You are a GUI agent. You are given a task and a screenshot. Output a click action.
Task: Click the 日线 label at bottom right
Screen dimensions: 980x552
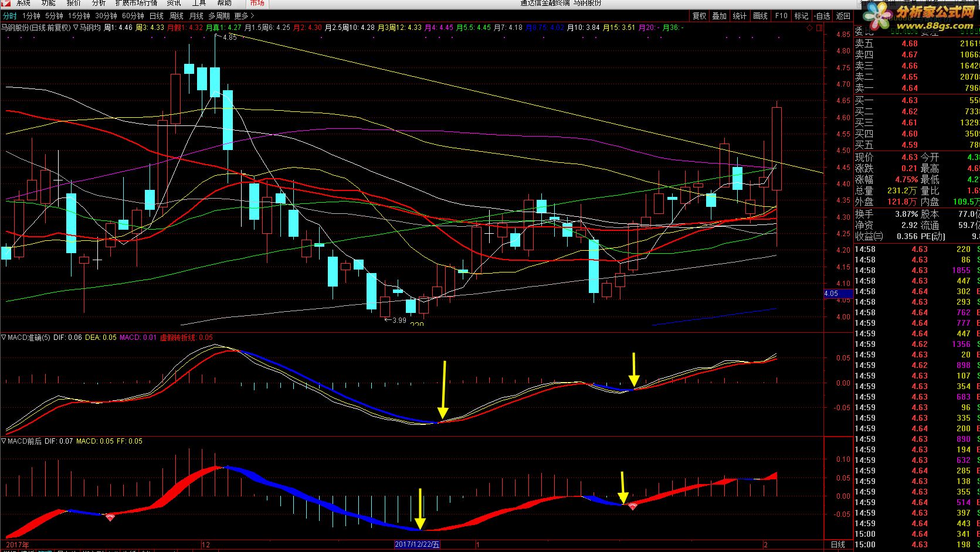(x=838, y=544)
